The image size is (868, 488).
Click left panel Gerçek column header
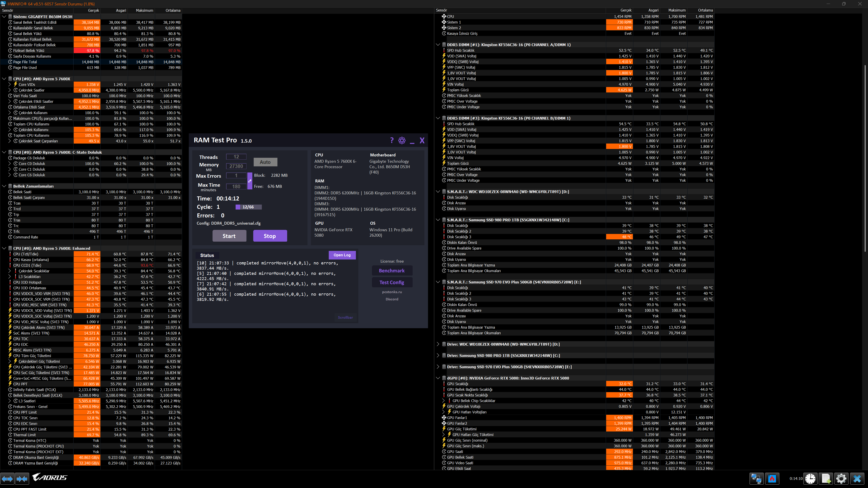[x=87, y=10]
